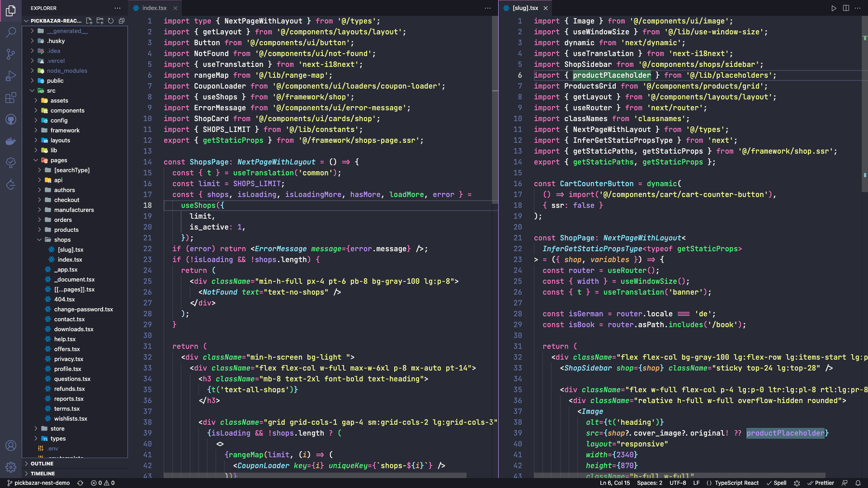Open the Search view in activity bar
This screenshot has width=868, height=488.
11,32
